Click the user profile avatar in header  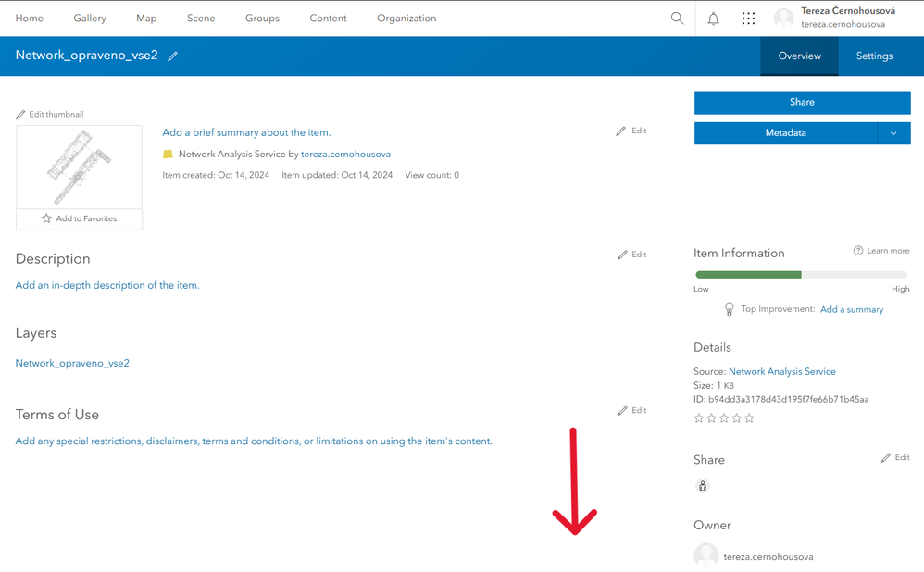[x=784, y=19]
